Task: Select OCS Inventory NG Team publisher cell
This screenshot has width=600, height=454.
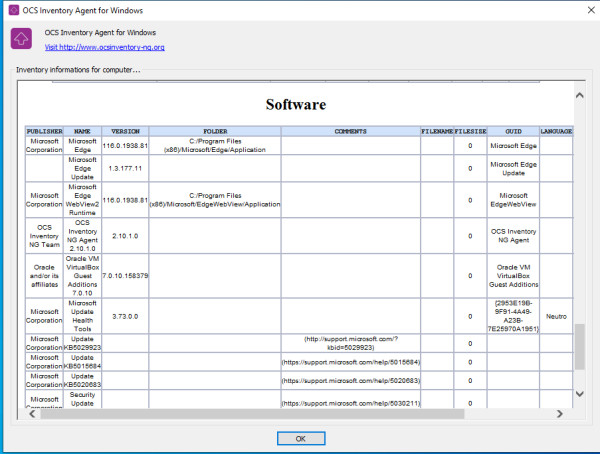Action: point(44,236)
